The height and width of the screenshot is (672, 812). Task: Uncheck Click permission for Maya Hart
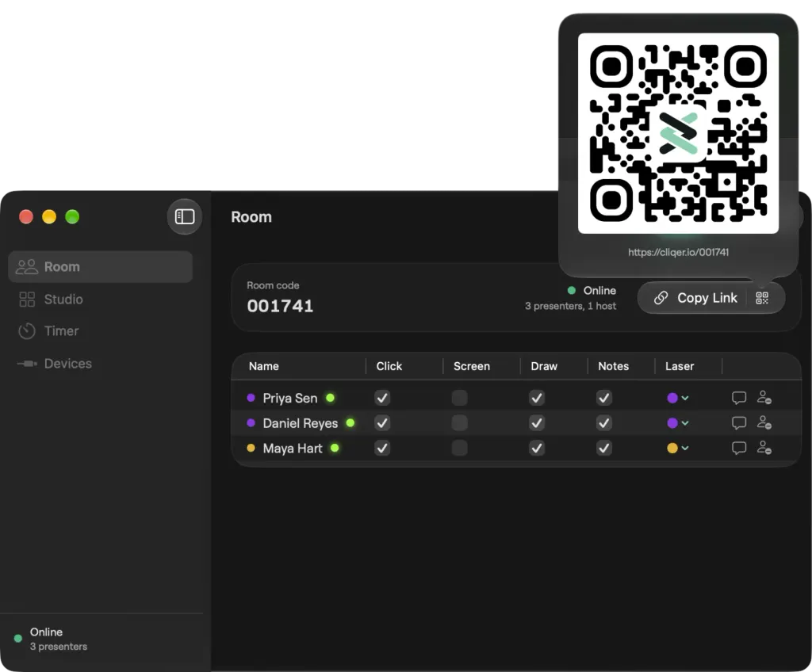382,448
